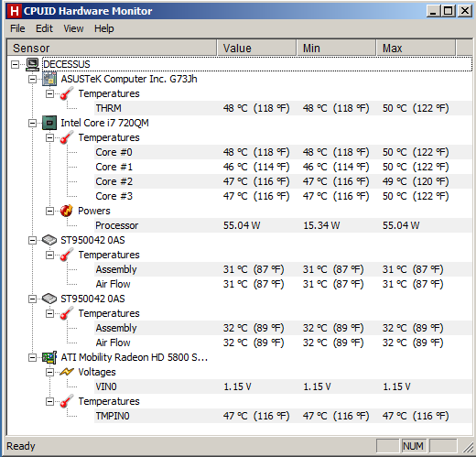Click the 49 °C max value for Core #2

pos(416,181)
